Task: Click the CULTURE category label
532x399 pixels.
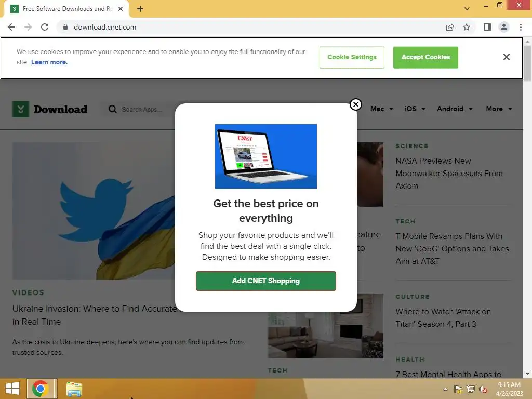Action: [412, 297]
